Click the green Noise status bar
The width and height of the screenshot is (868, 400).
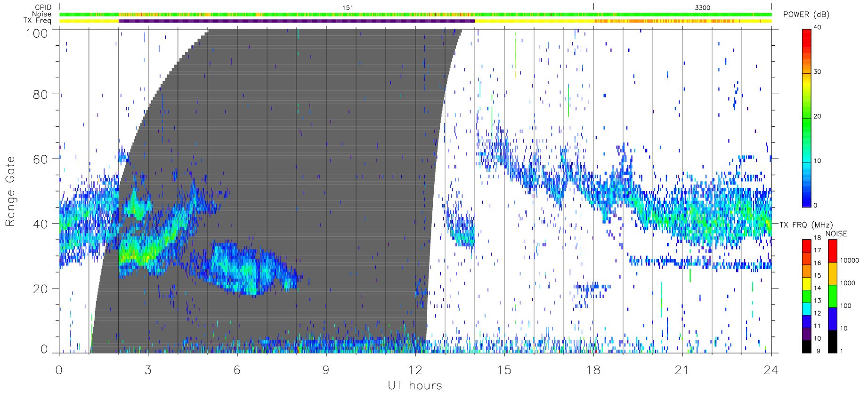tap(415, 15)
